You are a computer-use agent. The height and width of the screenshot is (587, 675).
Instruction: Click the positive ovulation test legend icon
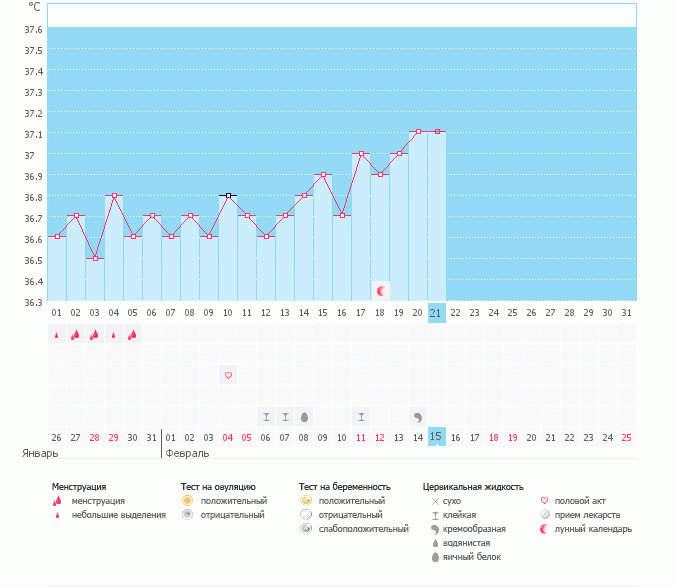point(186,500)
